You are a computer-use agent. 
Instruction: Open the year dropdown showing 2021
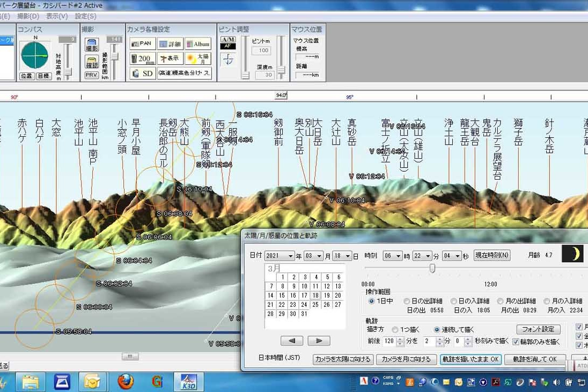click(x=280, y=256)
